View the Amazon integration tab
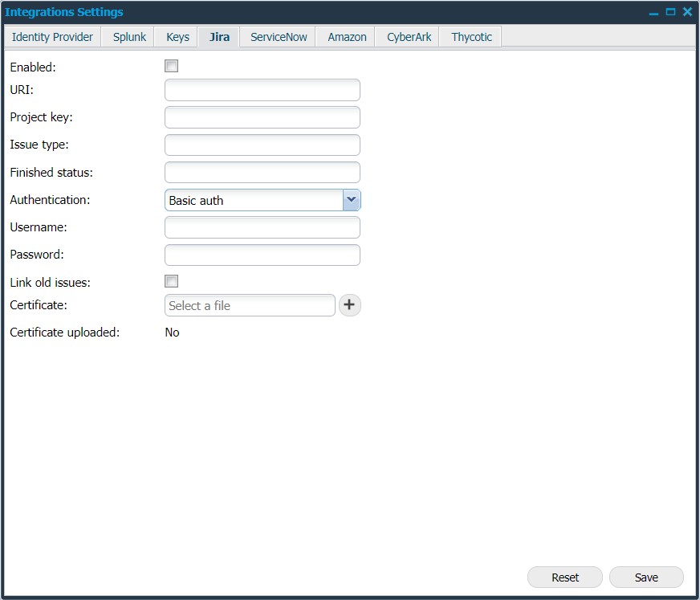The height and width of the screenshot is (600, 700). pyautogui.click(x=345, y=36)
